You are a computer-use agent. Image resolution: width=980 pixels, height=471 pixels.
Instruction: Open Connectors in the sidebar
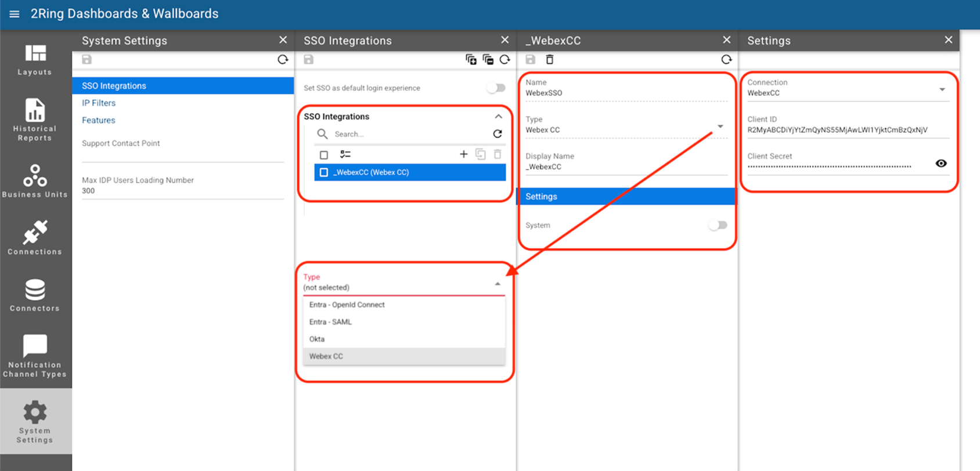click(35, 295)
